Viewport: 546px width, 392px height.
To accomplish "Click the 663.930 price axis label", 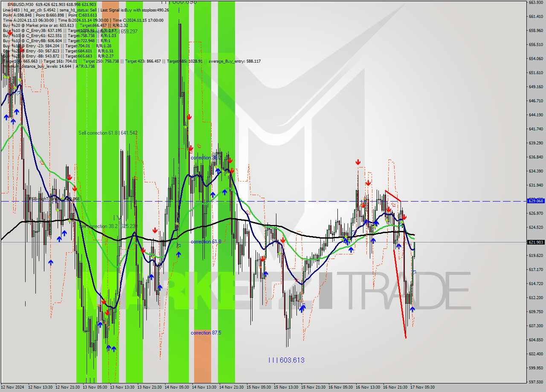I will (535, 2).
